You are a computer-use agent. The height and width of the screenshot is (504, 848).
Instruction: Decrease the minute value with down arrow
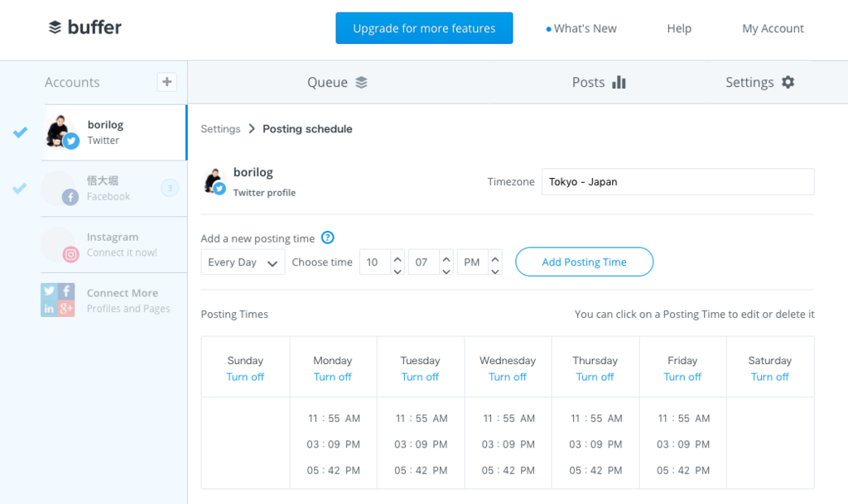click(x=446, y=270)
